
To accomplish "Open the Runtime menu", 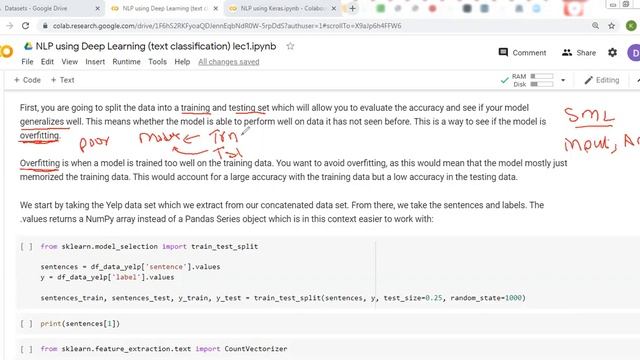I will pos(127,62).
